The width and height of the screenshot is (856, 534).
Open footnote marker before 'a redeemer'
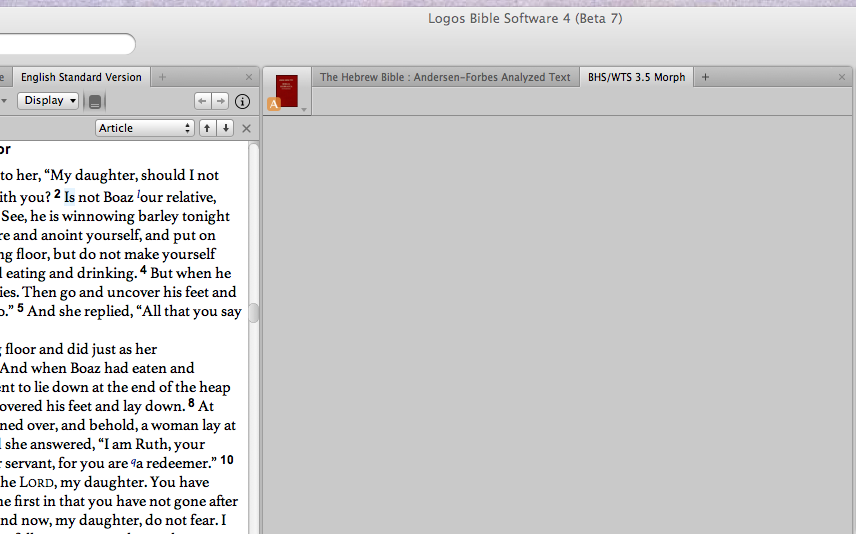point(133,463)
